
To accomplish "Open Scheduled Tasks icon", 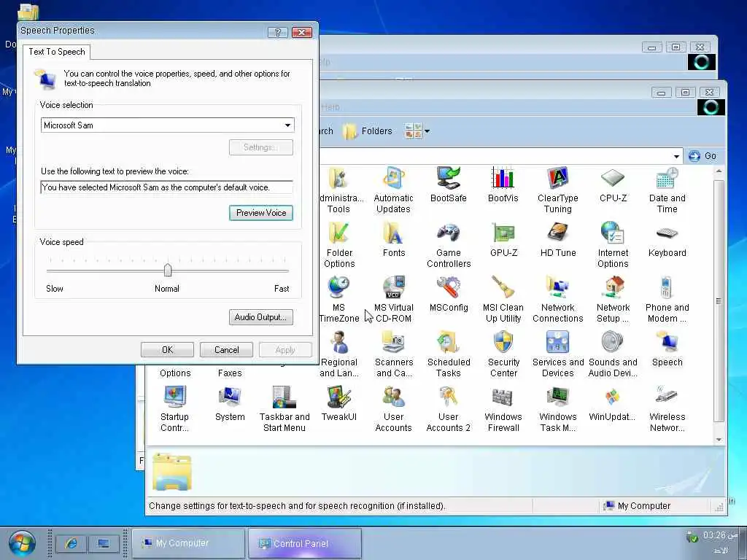I will tap(449, 354).
